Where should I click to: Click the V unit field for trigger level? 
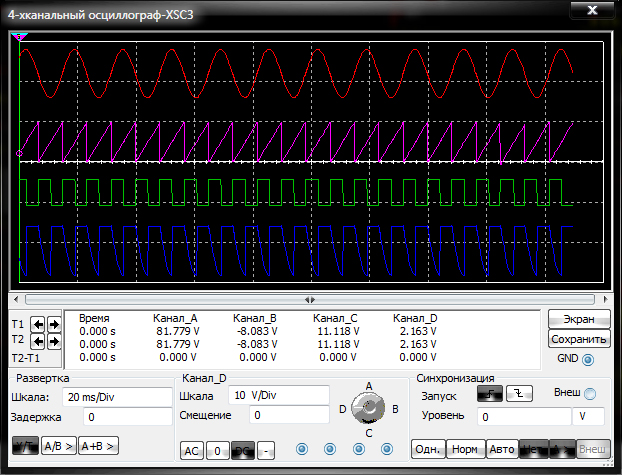tap(588, 417)
